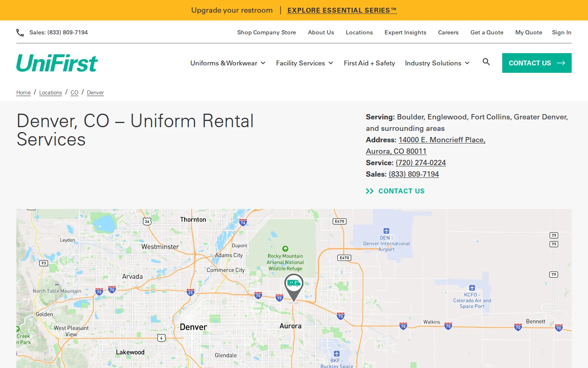Select Get a Quote
The image size is (588, 368).
point(487,32)
